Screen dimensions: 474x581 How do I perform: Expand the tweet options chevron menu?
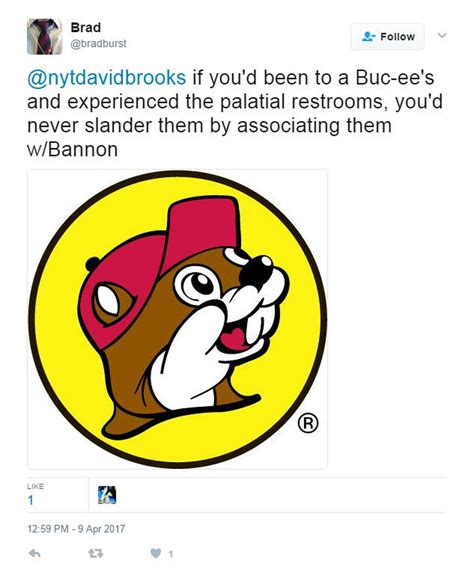coord(442,36)
